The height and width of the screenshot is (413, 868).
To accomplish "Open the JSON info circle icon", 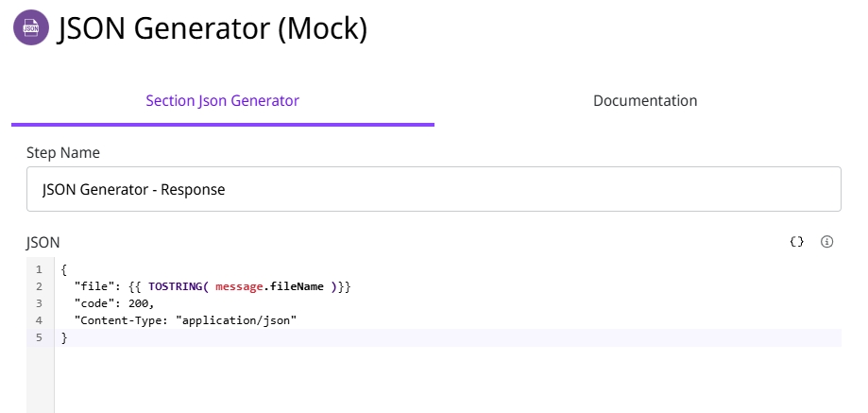I will 827,242.
